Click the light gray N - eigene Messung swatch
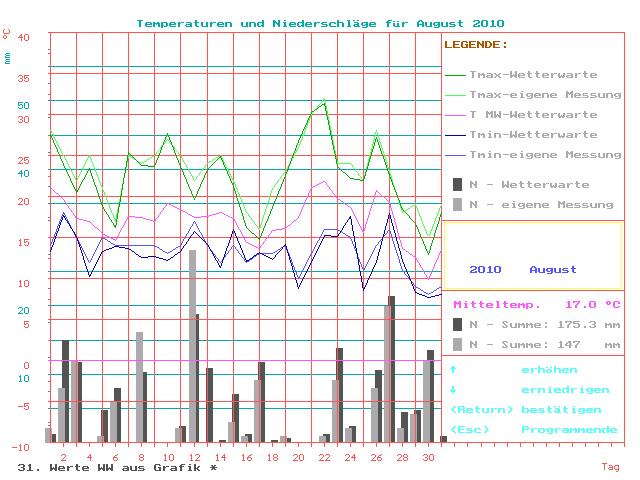The height and width of the screenshot is (480, 640). [x=458, y=204]
